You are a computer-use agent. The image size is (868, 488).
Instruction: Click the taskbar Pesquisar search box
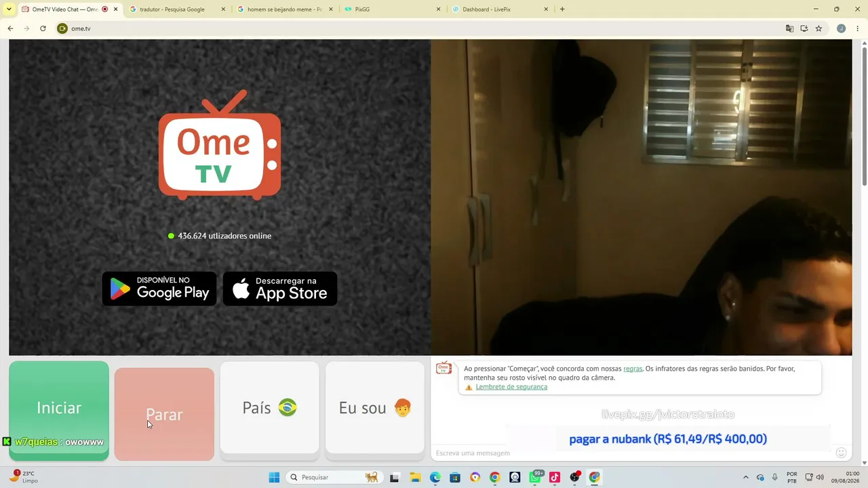pos(334,477)
